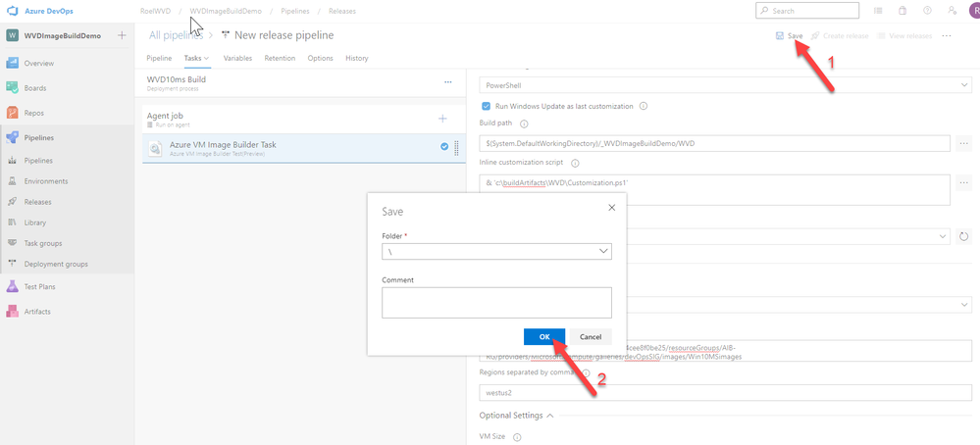This screenshot has width=980, height=445.
Task: Click Releases in the top breadcrumb
Action: pos(342,11)
